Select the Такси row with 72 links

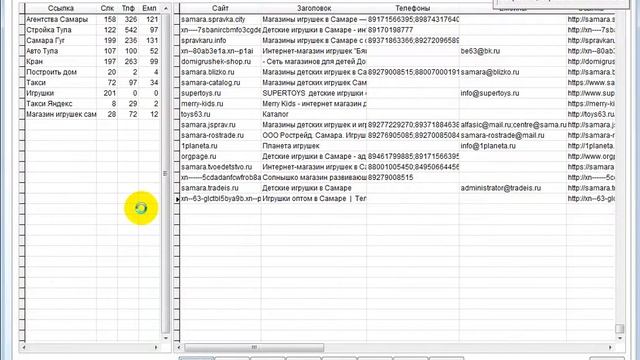(x=93, y=83)
